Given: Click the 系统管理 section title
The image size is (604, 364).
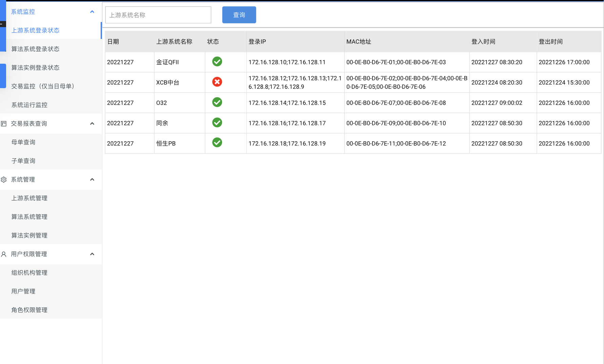Looking at the screenshot, I should (23, 180).
